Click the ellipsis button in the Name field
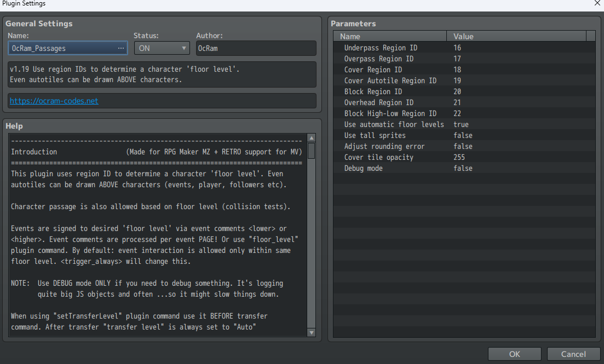The image size is (604, 364). (x=121, y=48)
